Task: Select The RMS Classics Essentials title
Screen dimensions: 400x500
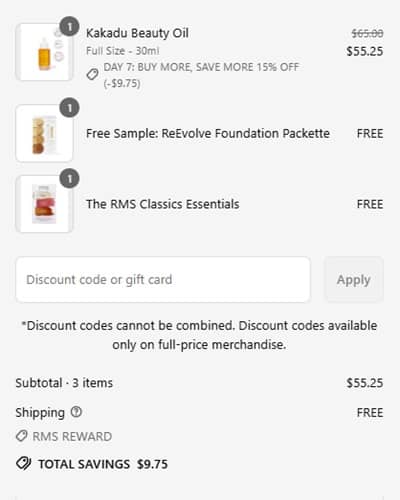Action: coord(163,204)
